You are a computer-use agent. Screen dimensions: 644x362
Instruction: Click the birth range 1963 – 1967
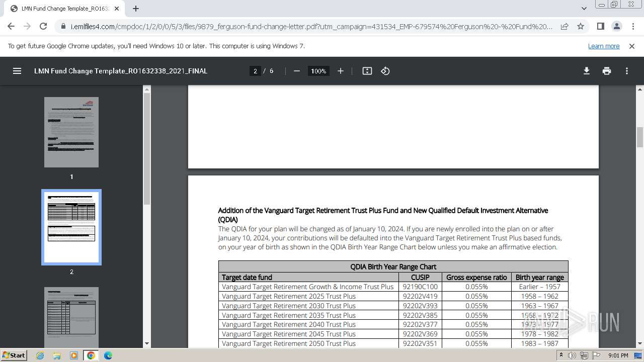click(x=540, y=306)
